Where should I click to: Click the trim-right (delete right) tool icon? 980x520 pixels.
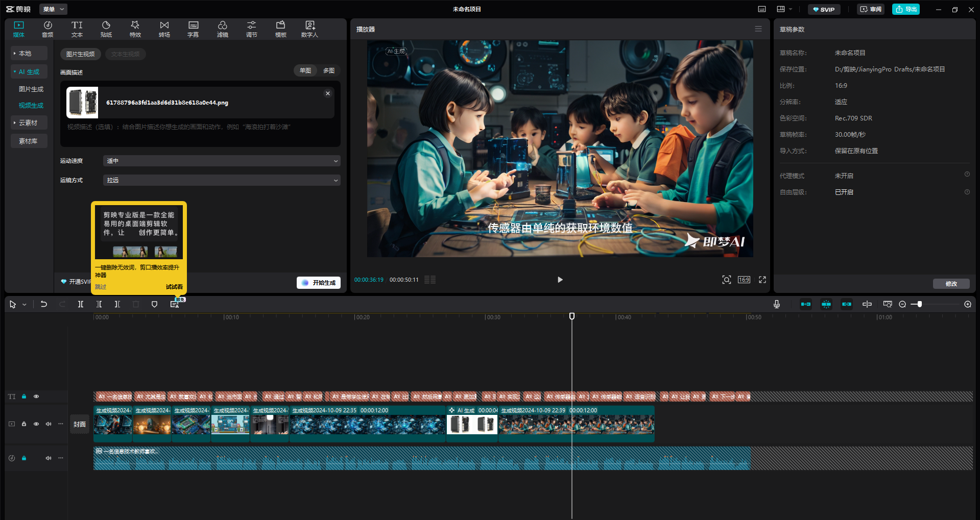pos(117,304)
